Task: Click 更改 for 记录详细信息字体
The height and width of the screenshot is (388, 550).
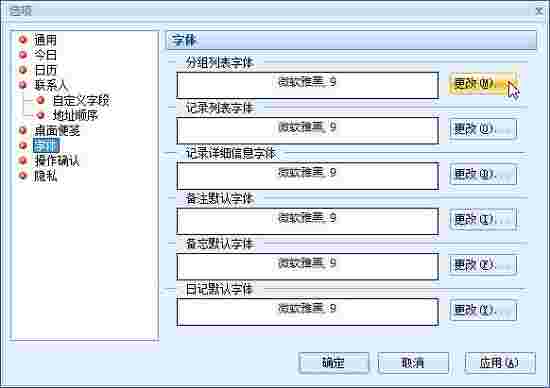Action: pos(483,174)
